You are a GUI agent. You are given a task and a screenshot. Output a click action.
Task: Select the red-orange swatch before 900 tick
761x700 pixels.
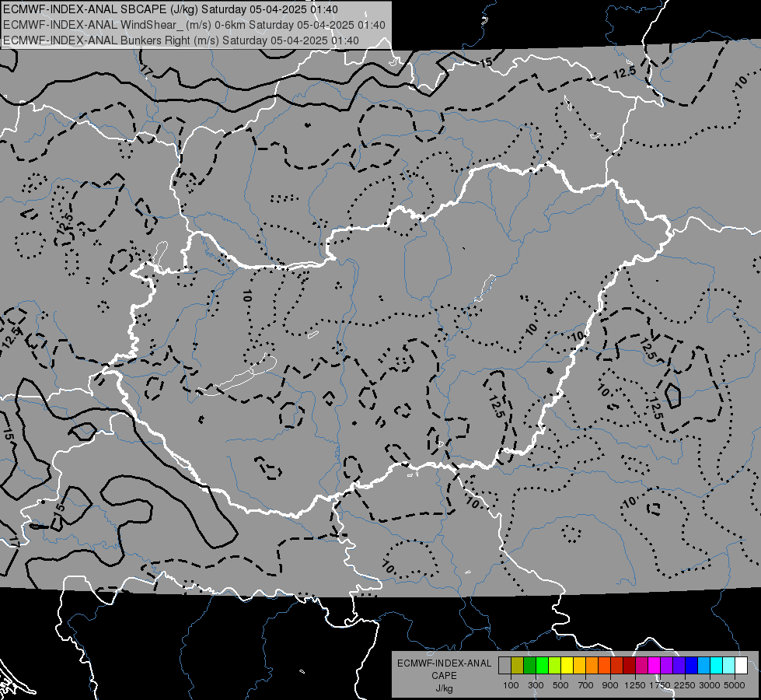point(604,666)
